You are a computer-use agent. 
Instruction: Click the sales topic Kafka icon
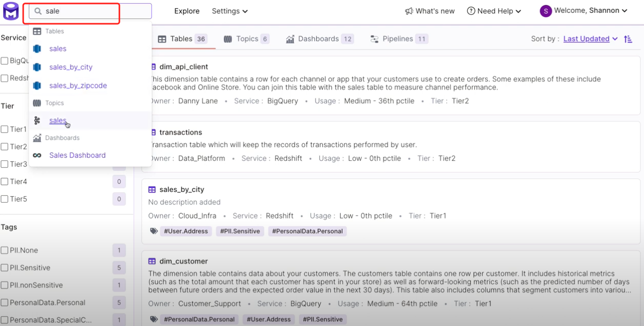[x=37, y=121]
